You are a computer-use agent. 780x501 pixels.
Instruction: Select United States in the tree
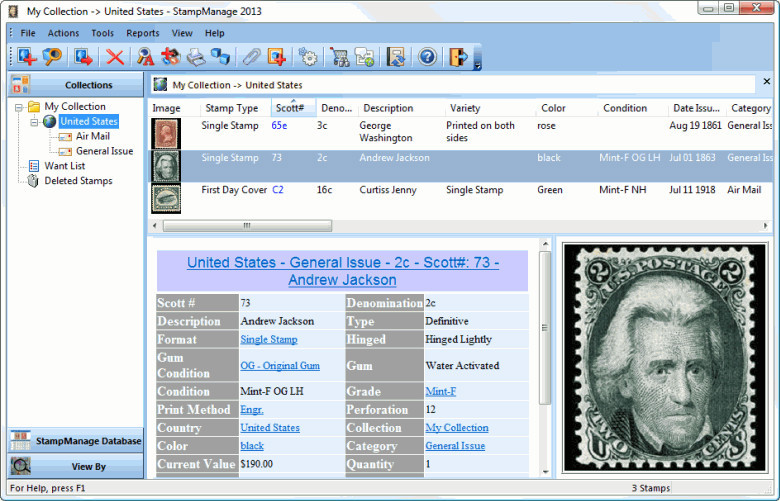(x=89, y=121)
